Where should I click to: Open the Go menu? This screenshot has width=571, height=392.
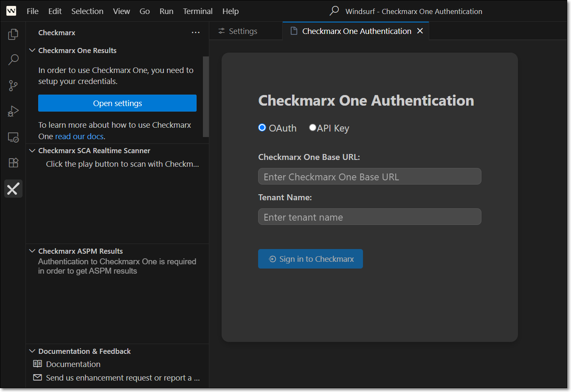click(x=144, y=11)
